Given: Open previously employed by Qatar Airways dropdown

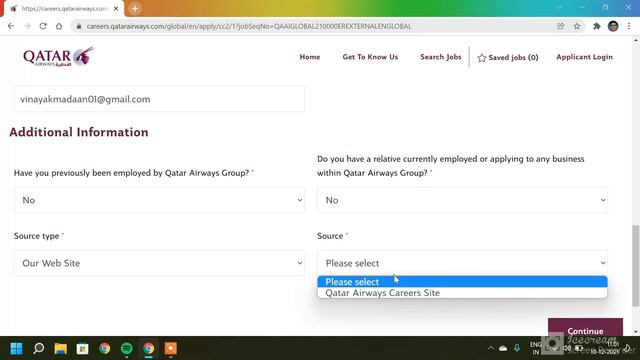Looking at the screenshot, I should 159,200.
